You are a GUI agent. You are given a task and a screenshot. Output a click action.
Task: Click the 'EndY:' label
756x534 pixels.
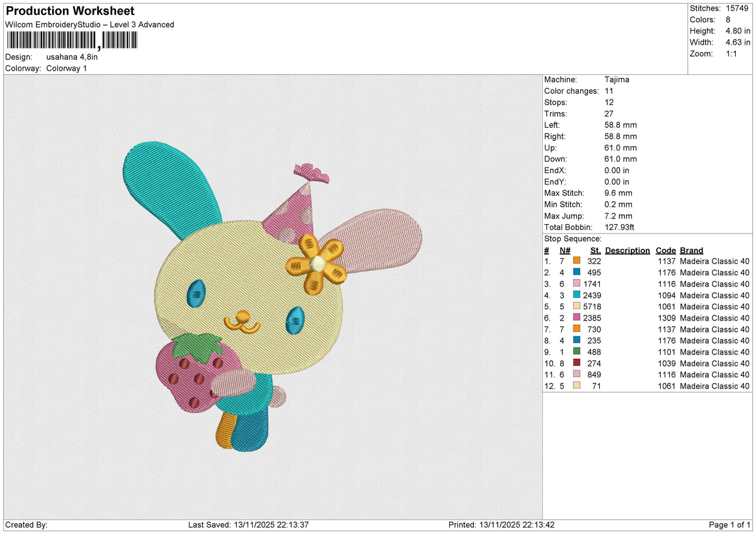555,182
